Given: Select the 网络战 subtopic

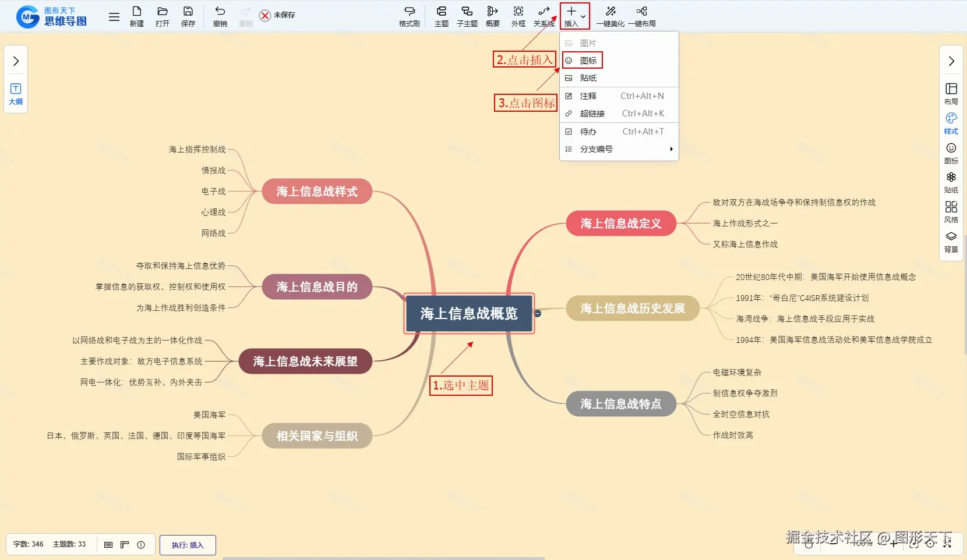Looking at the screenshot, I should coord(213,233).
